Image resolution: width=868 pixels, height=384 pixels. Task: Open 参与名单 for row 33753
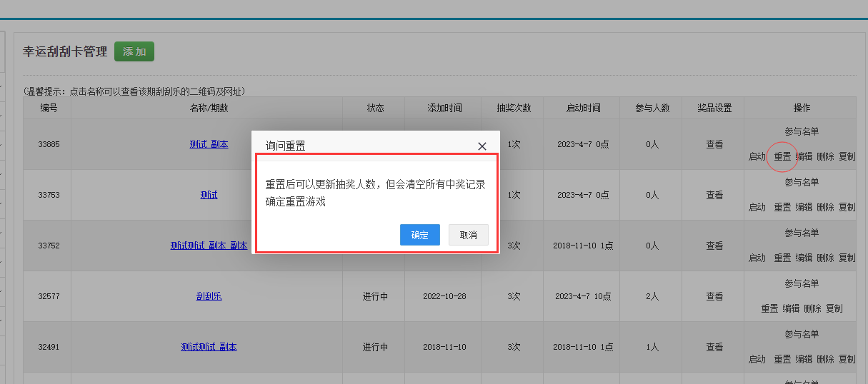click(802, 182)
